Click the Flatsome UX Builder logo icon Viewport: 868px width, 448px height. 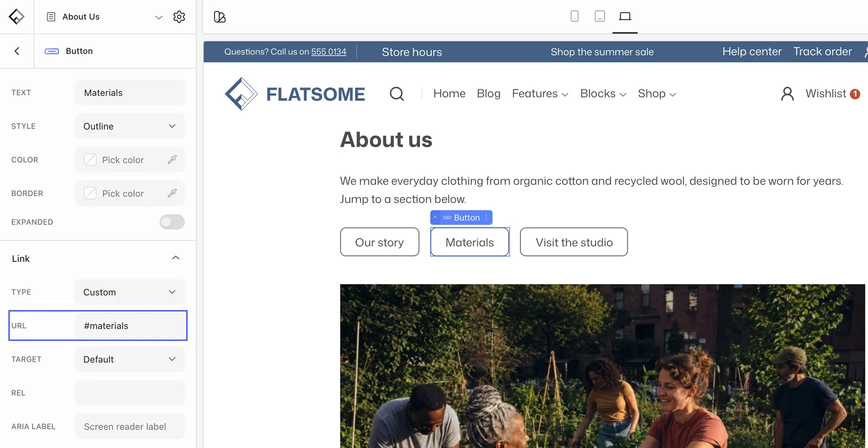16,16
